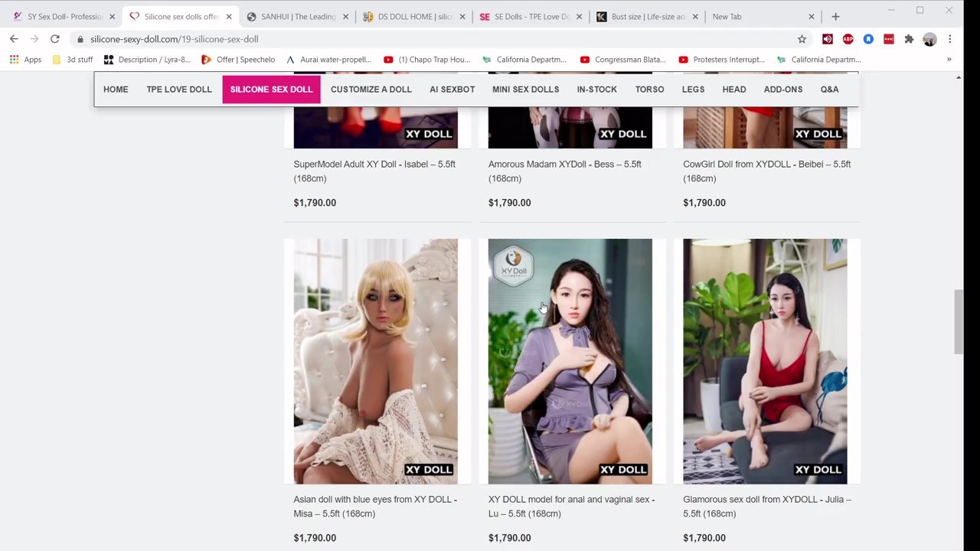
Task: Close the DS DOLL HOME tab
Action: click(462, 16)
